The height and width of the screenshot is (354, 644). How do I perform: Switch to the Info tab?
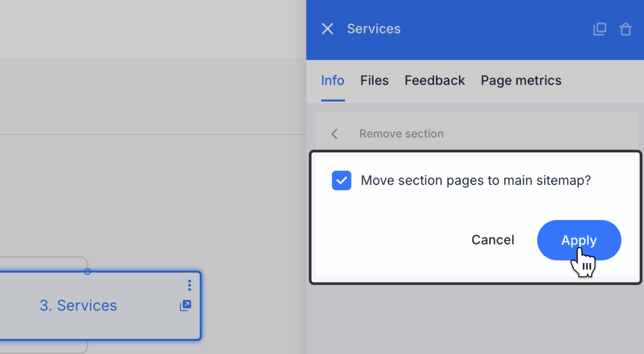pyautogui.click(x=333, y=81)
